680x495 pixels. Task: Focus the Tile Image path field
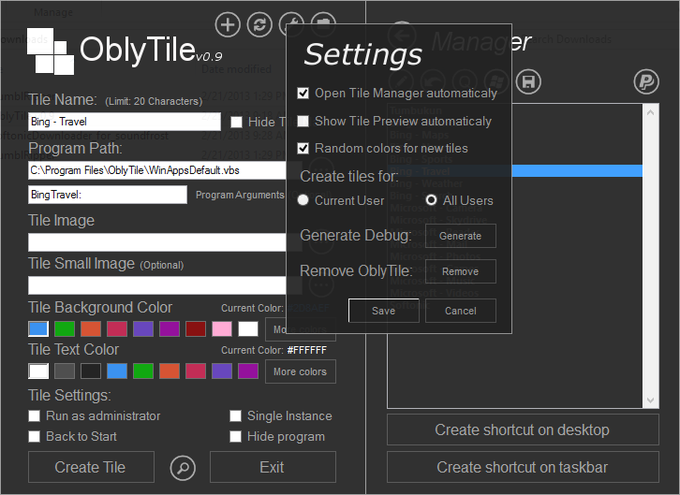pos(157,243)
